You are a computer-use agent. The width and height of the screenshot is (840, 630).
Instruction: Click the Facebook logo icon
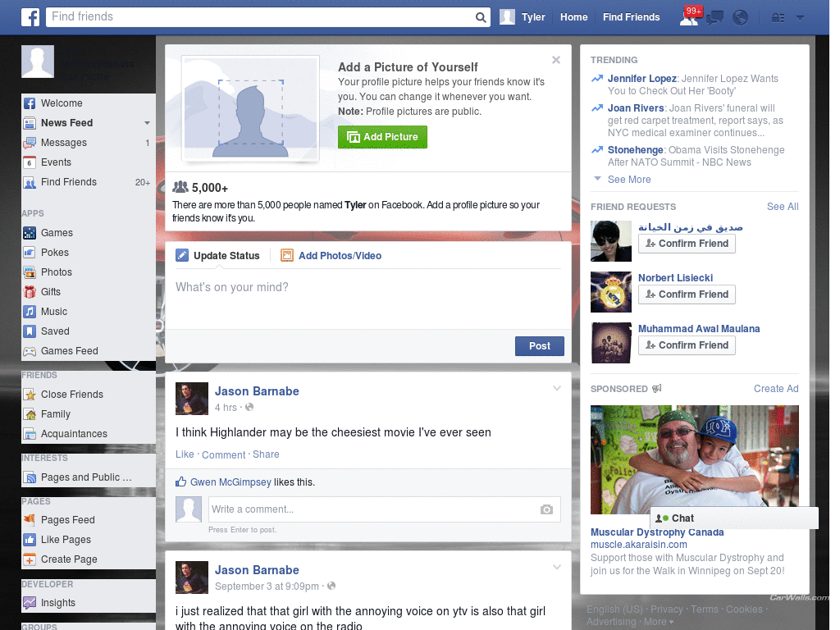pyautogui.click(x=30, y=17)
